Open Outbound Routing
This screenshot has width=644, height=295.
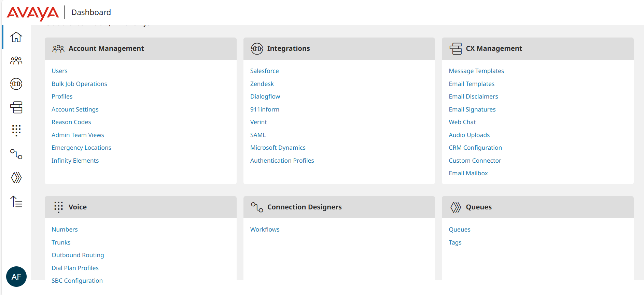78,255
